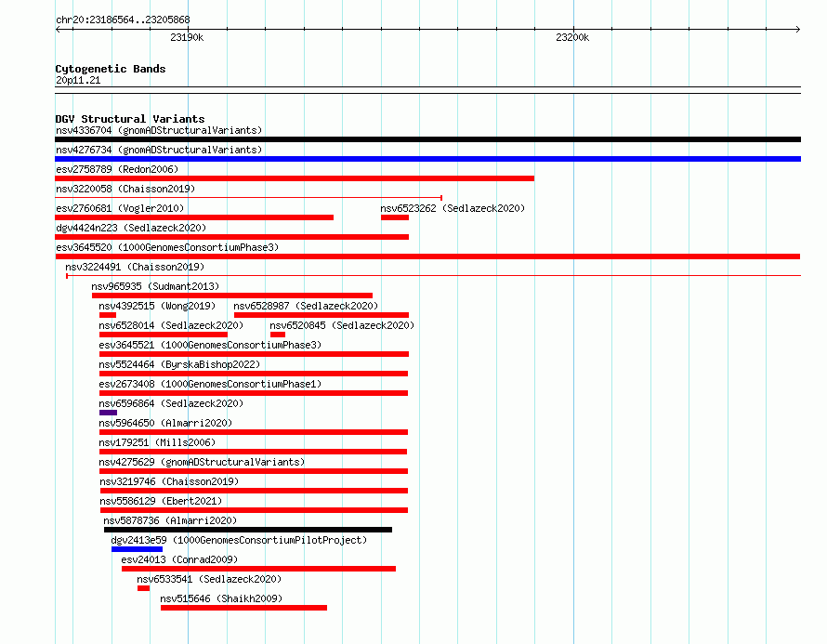Click the 23200k ruler position label
827x644 pixels.
[572, 38]
